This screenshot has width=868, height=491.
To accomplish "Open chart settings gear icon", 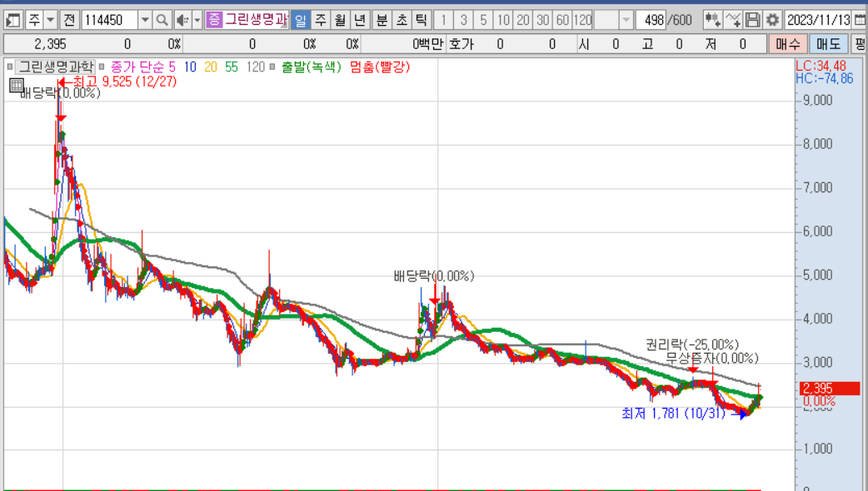I will (772, 21).
